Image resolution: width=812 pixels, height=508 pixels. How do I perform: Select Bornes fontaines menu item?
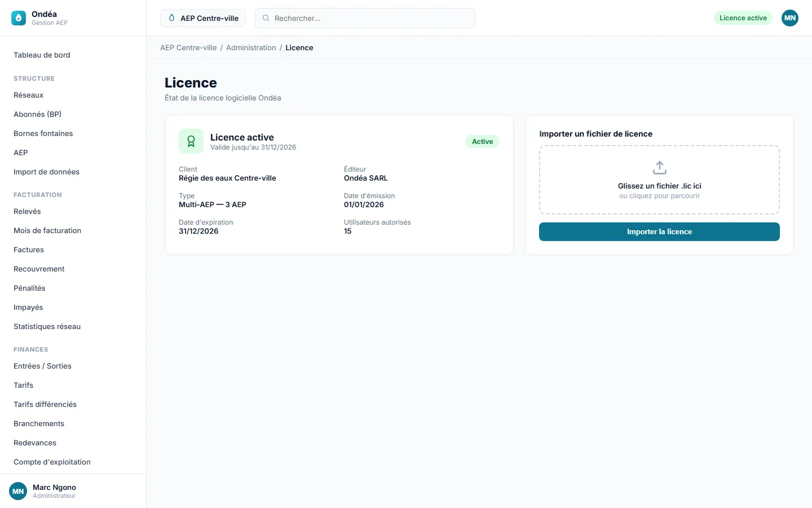(73, 133)
